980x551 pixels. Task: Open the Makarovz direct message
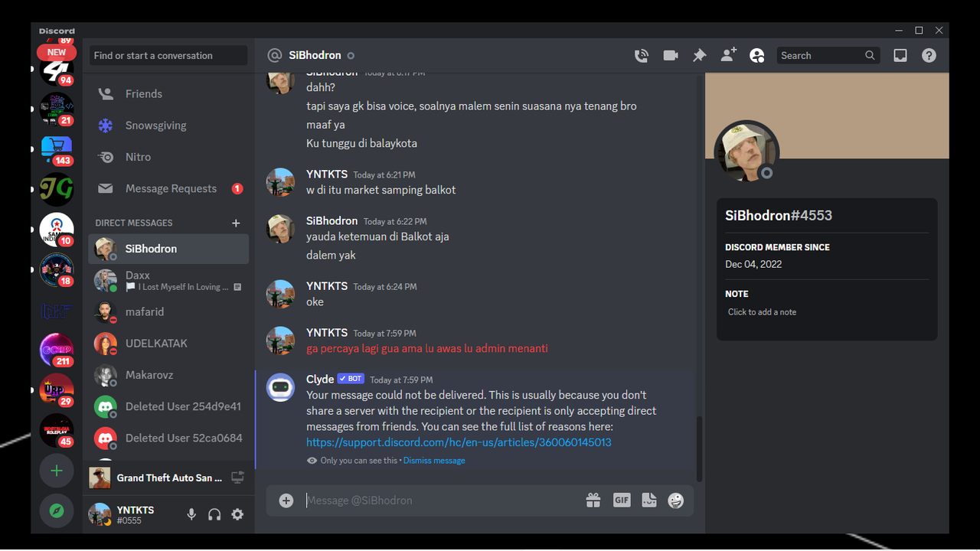[x=168, y=375]
